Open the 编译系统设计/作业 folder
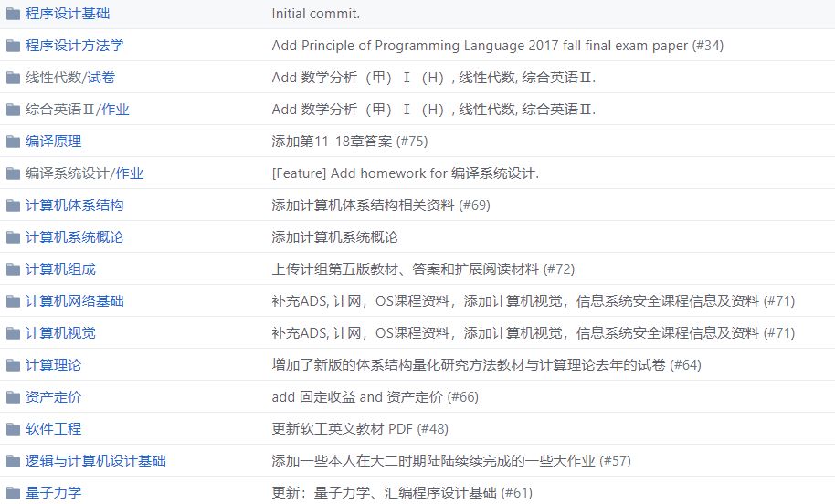 tap(84, 173)
